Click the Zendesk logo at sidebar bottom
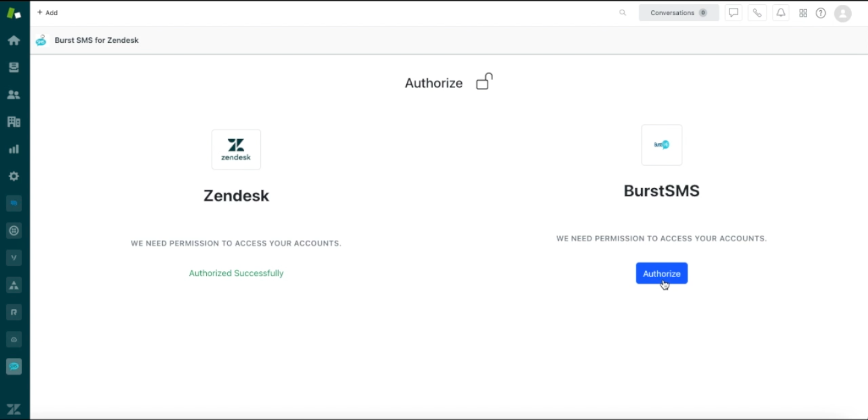Image resolution: width=868 pixels, height=420 pixels. 14,409
